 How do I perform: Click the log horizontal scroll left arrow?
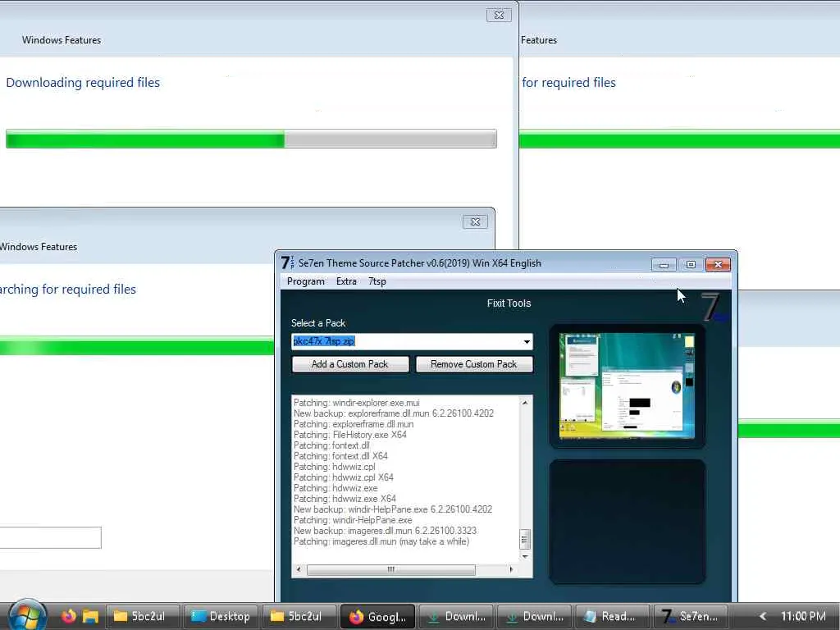point(299,569)
